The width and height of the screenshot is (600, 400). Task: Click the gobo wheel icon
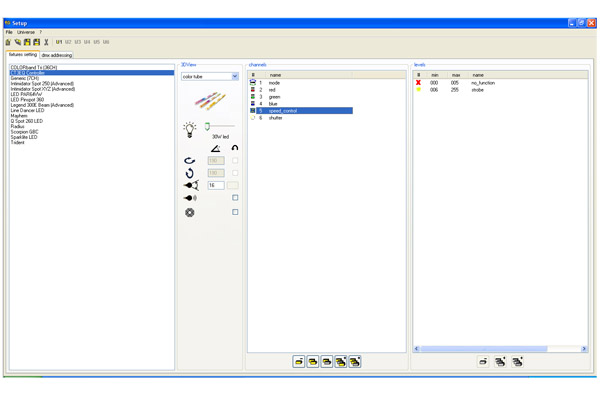tap(189, 212)
